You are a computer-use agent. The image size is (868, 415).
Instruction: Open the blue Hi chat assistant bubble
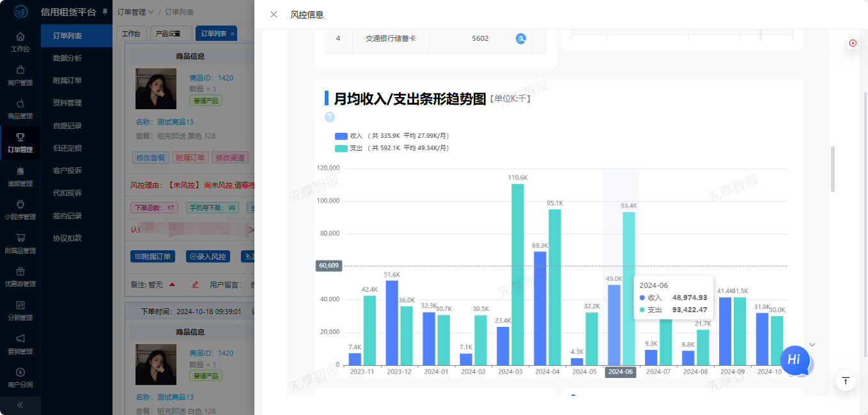(x=796, y=360)
